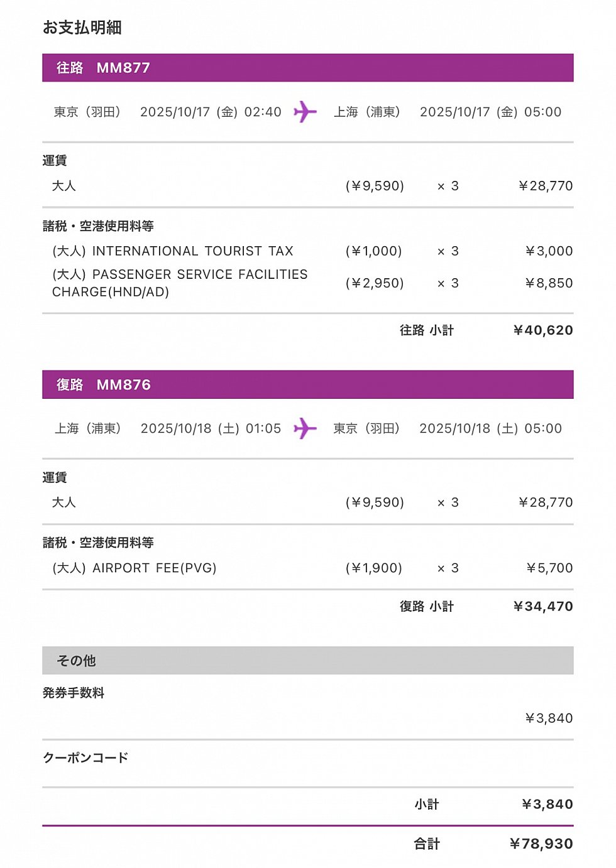
Task: Click outbound departure time 02:40
Action: click(x=263, y=112)
